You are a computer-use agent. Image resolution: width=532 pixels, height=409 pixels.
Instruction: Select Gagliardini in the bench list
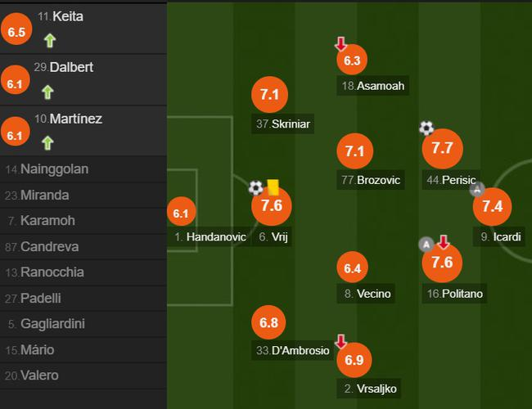[x=53, y=324]
